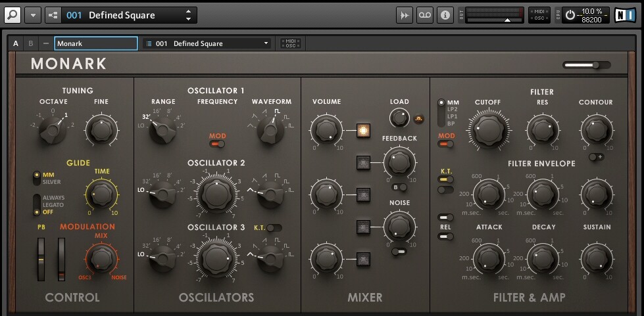This screenshot has height=316, width=644.
Task: Click the modulation wheel beside PB
Action: [x=62, y=260]
